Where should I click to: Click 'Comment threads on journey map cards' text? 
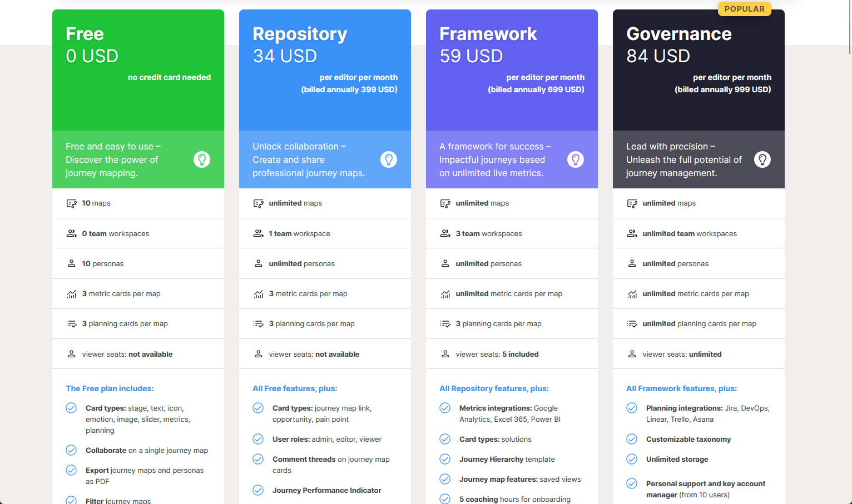pyautogui.click(x=331, y=465)
